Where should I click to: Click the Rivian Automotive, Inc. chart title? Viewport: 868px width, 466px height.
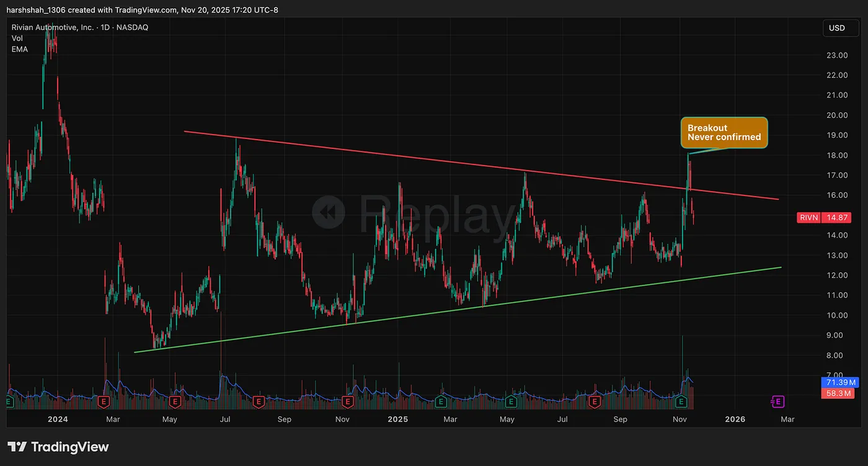[80, 27]
